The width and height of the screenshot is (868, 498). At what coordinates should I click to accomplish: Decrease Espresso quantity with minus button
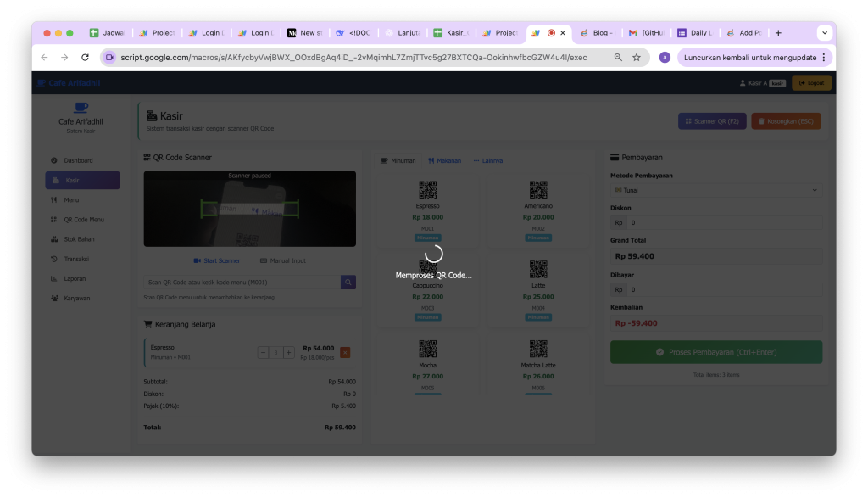click(x=263, y=352)
